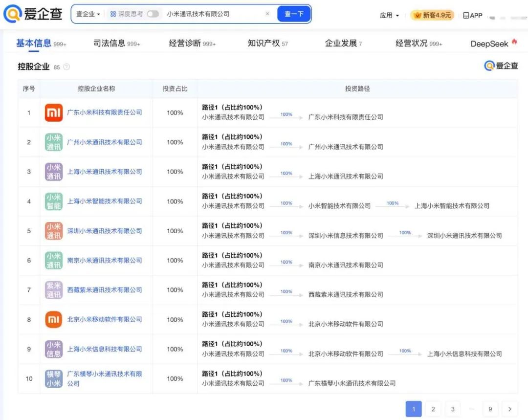The height and width of the screenshot is (420, 528).
Task: Open 北京小米移动软件有限公司 link in name column
Action: [105, 319]
